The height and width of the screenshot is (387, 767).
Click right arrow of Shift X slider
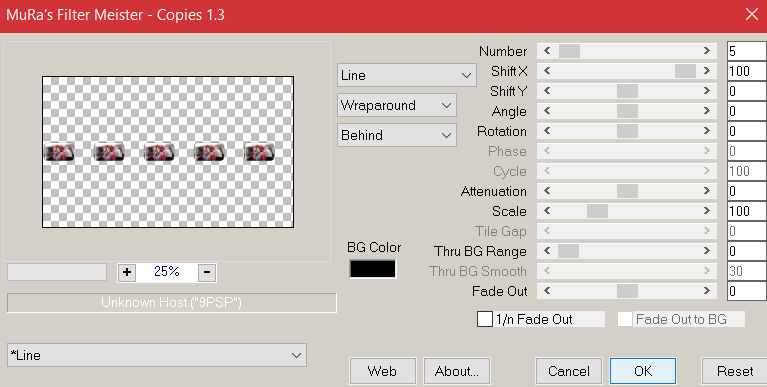(707, 71)
